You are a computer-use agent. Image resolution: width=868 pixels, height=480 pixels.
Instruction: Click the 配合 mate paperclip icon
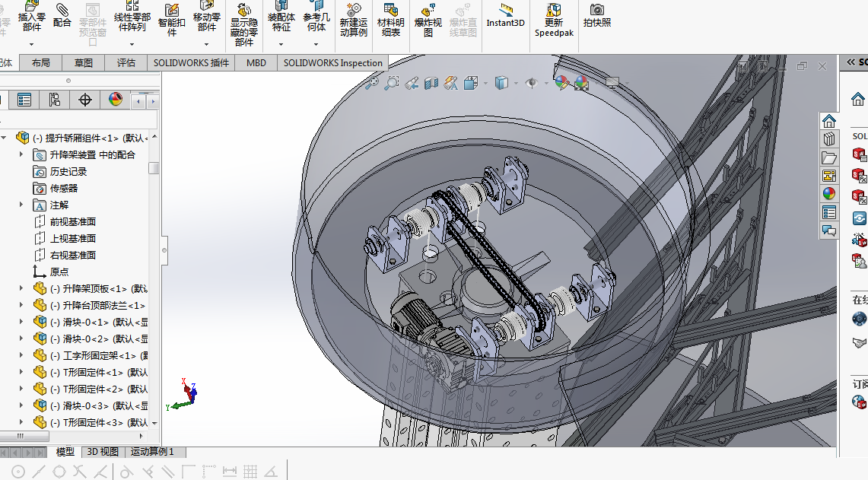62,11
